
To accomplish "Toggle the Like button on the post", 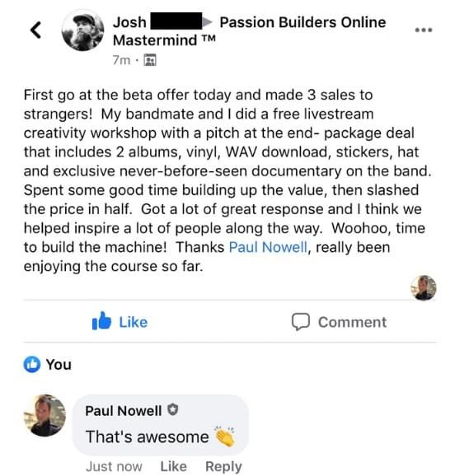I will [120, 322].
